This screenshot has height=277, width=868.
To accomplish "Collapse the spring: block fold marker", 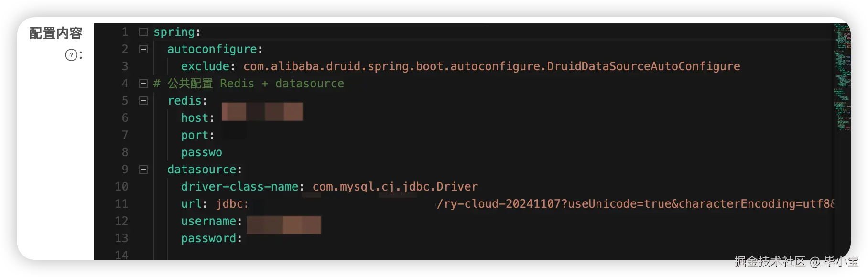I will [x=143, y=32].
